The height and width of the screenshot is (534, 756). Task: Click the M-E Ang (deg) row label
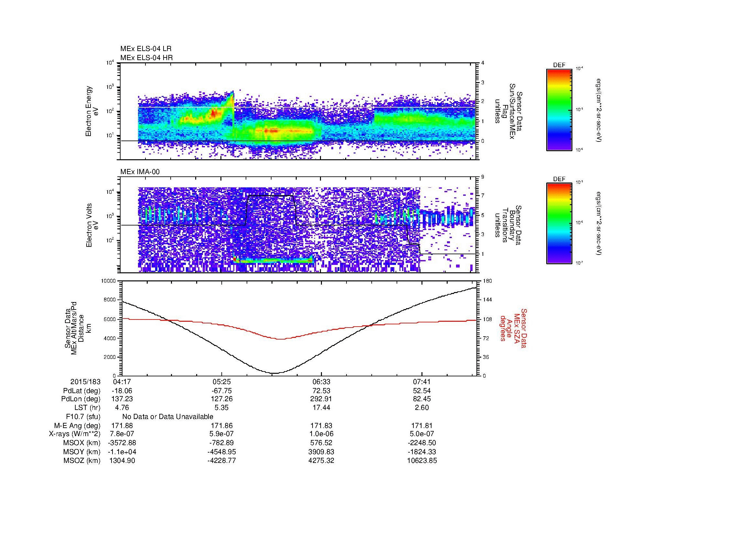(77, 425)
